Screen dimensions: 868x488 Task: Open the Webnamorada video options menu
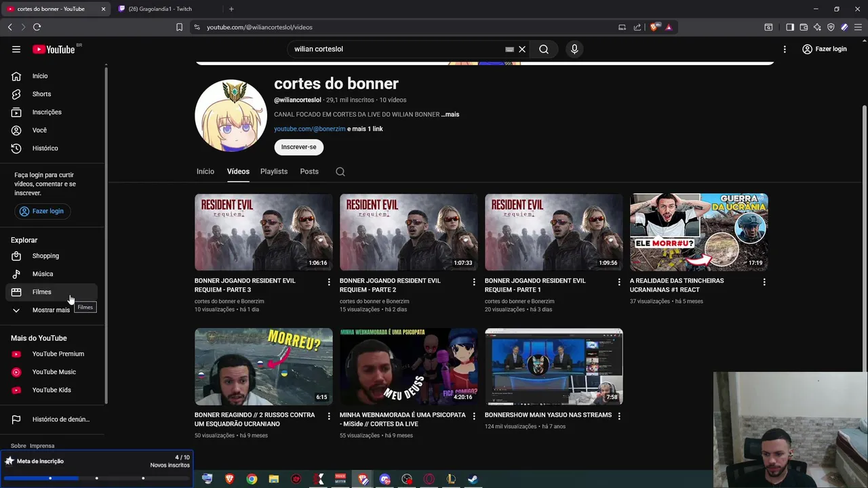coord(474,416)
